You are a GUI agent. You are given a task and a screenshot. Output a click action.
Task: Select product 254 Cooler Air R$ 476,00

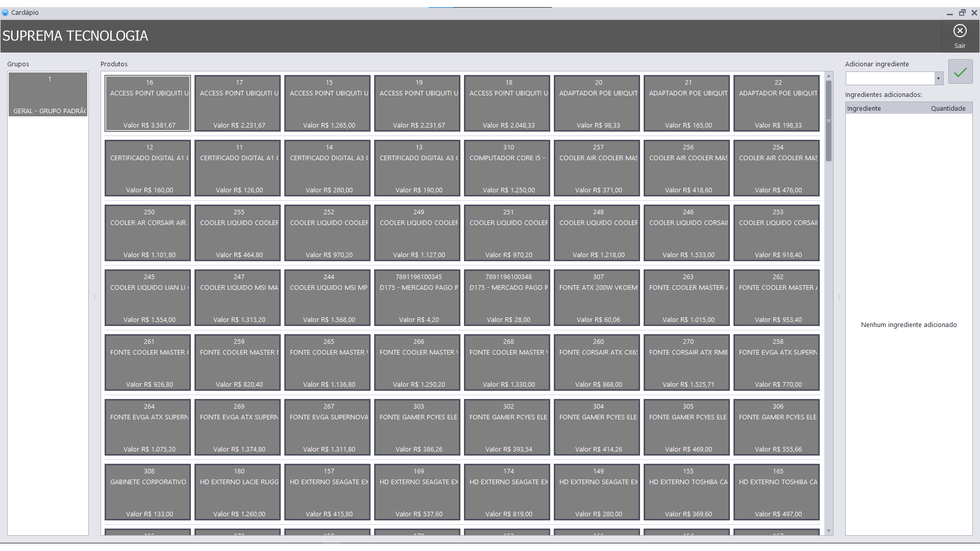point(776,168)
